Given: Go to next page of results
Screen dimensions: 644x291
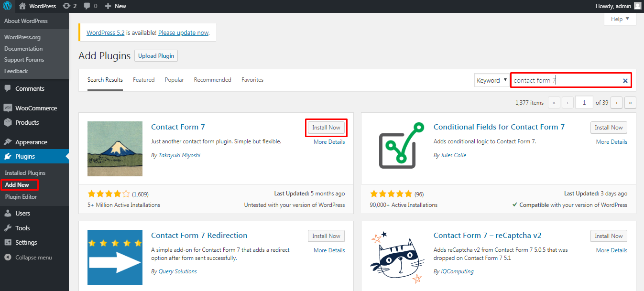Looking at the screenshot, I should coord(617,102).
